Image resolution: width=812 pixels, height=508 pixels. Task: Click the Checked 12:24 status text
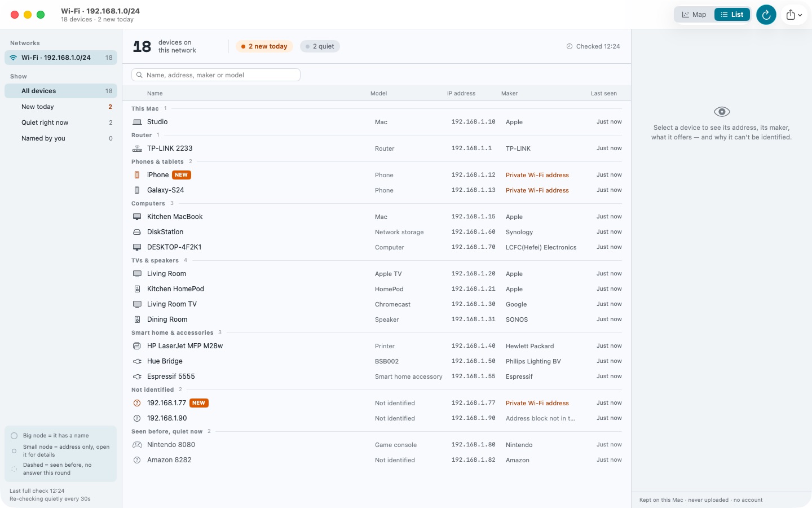click(x=598, y=46)
